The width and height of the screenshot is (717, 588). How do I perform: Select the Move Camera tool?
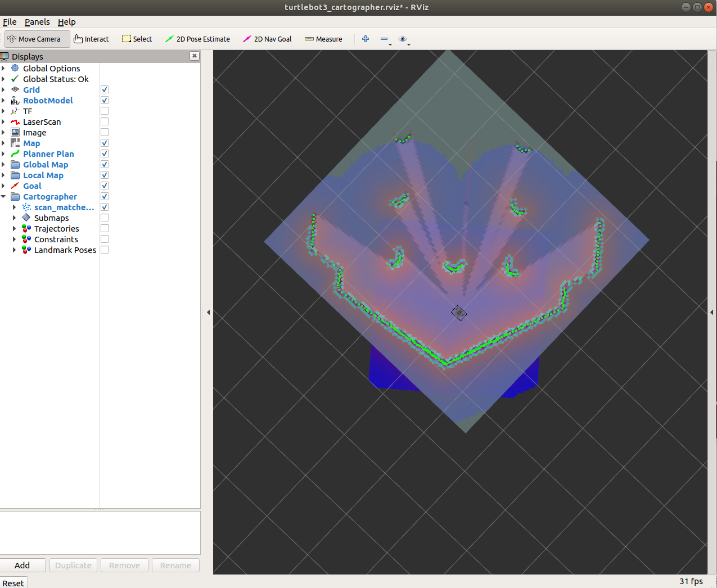(x=36, y=39)
